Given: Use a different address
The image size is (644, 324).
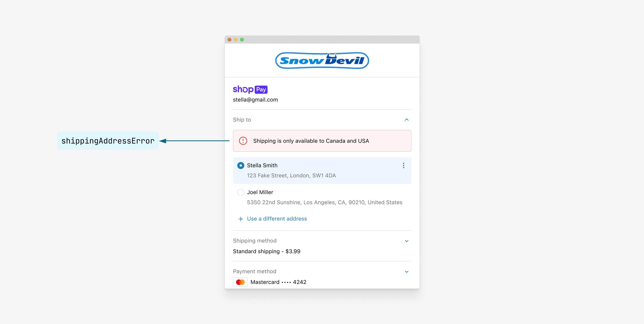Looking at the screenshot, I should [x=277, y=219].
